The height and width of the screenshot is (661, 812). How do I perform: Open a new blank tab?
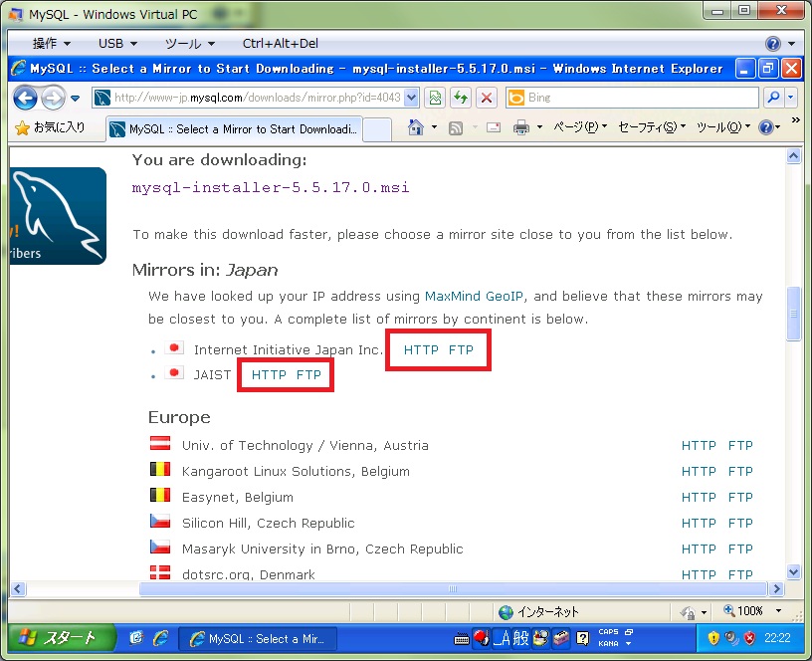coord(377,129)
